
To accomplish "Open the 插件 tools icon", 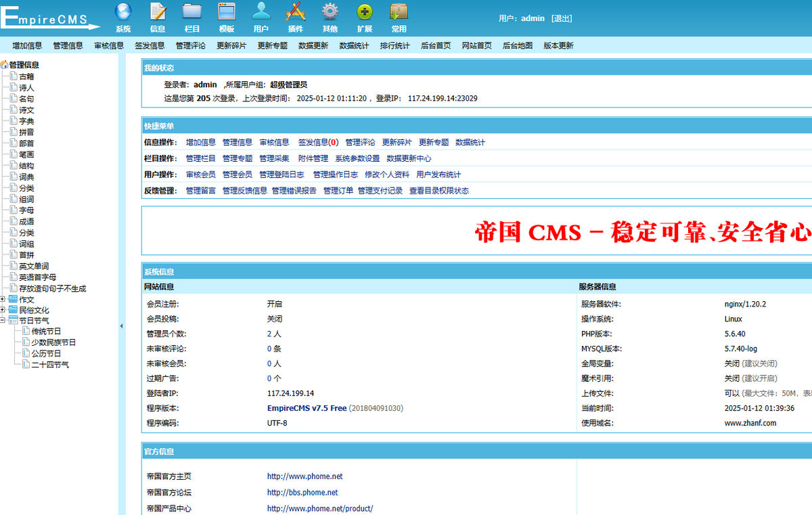I will point(296,12).
